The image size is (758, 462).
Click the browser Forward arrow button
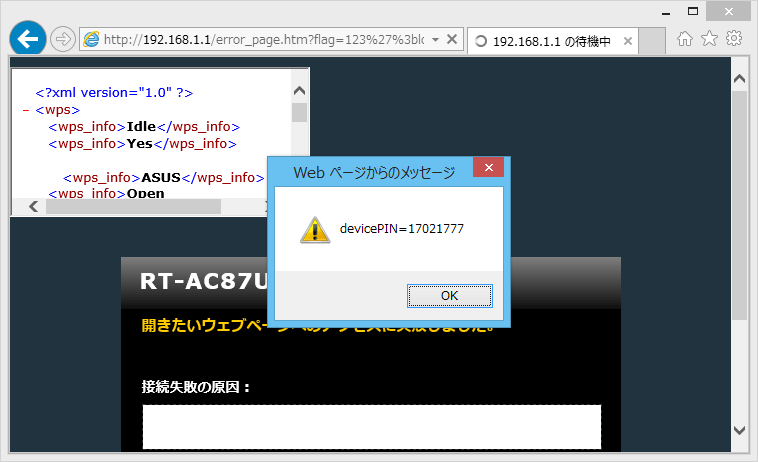pos(63,39)
